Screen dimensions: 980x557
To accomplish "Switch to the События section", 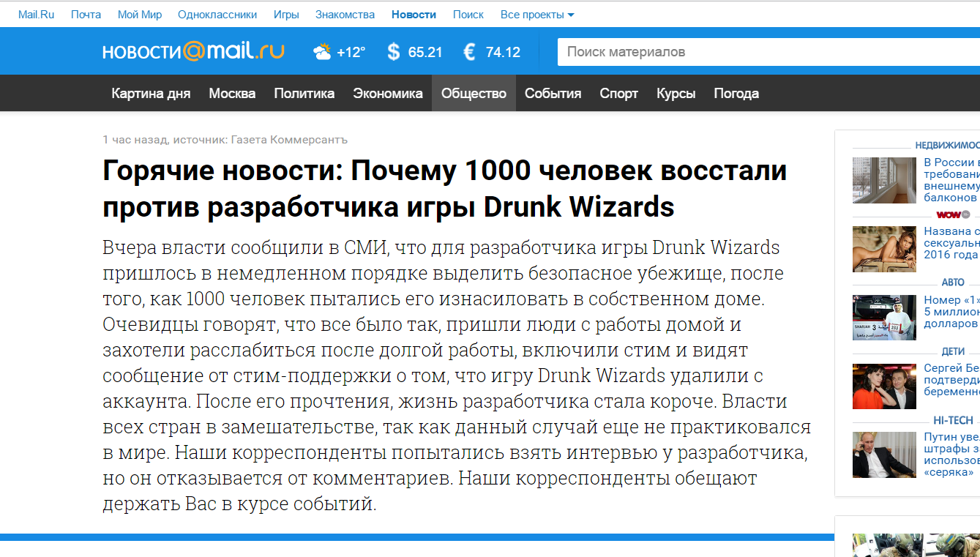I will pos(553,93).
